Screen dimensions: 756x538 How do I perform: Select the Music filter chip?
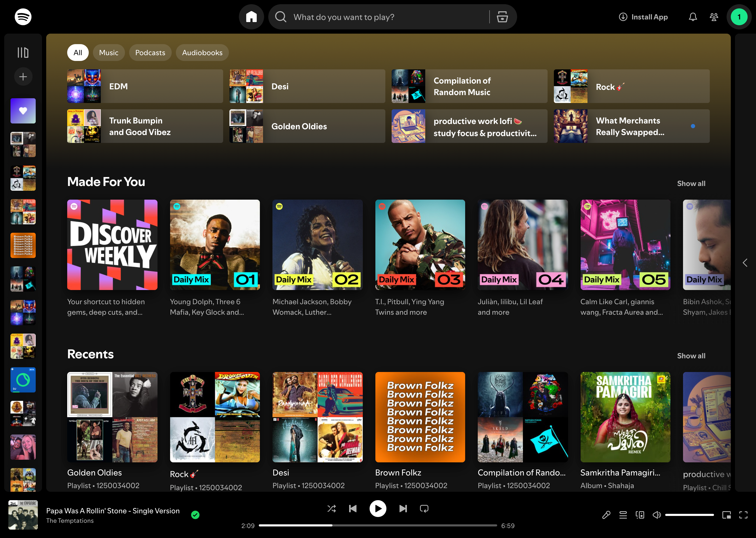[x=109, y=52]
